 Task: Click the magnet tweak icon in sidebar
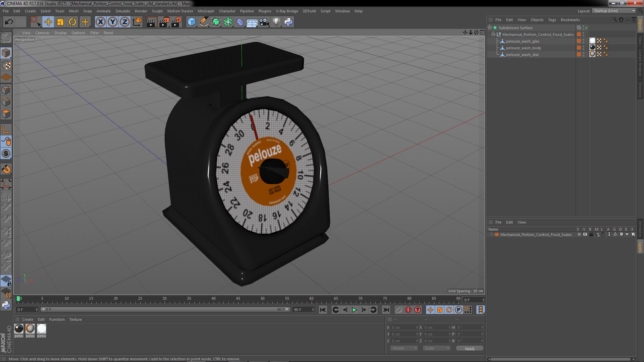click(x=6, y=169)
